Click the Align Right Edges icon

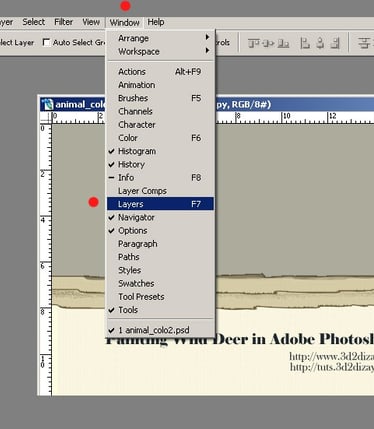[335, 43]
